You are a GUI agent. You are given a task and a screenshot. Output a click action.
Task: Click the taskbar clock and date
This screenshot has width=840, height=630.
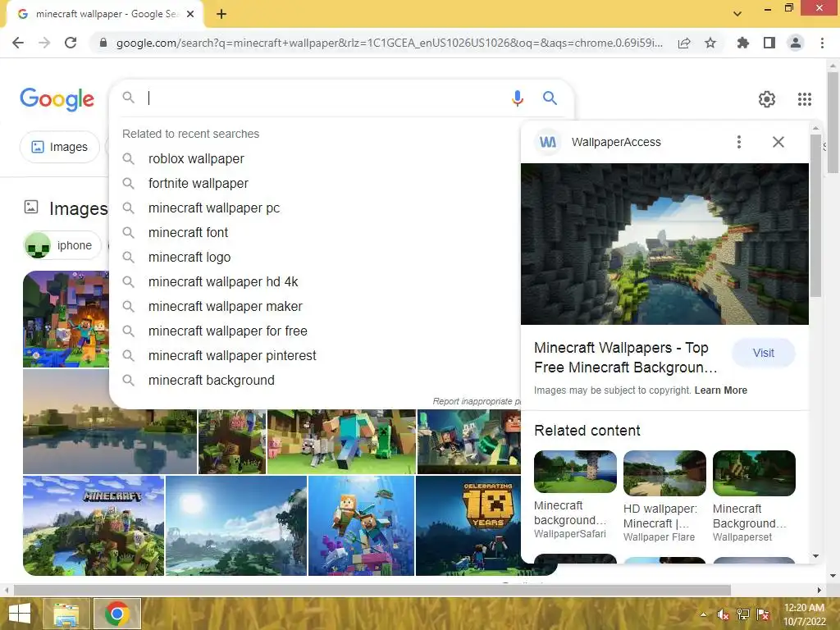tap(804, 614)
